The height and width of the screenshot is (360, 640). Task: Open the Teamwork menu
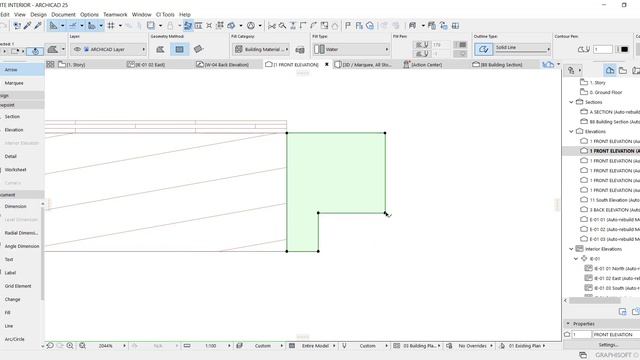115,14
